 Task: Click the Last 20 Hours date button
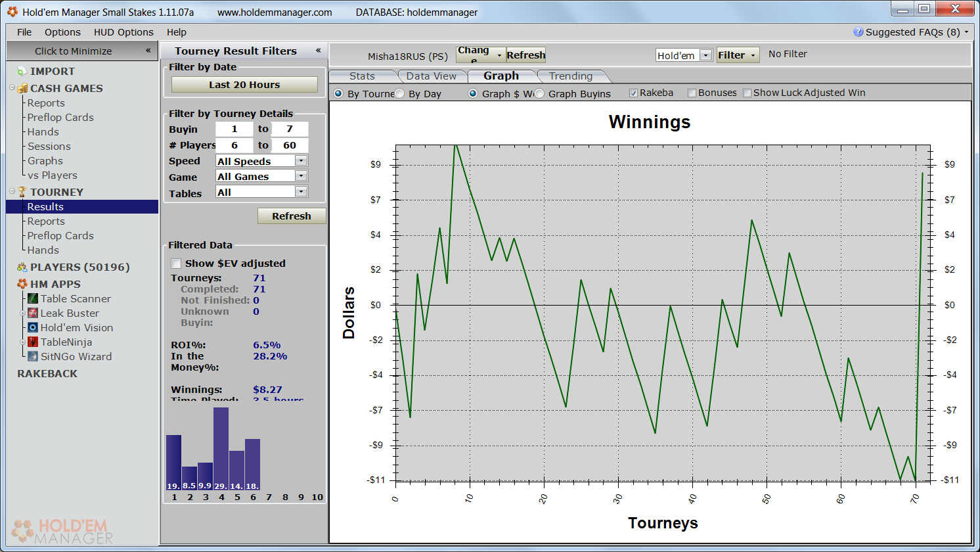pyautogui.click(x=244, y=85)
